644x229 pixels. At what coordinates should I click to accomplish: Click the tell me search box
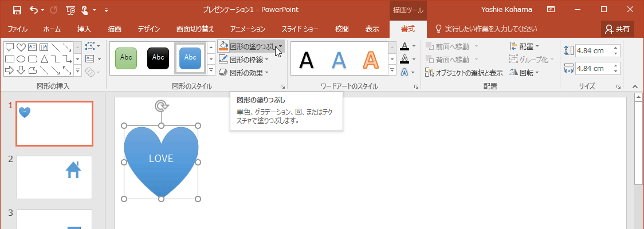coord(486,29)
